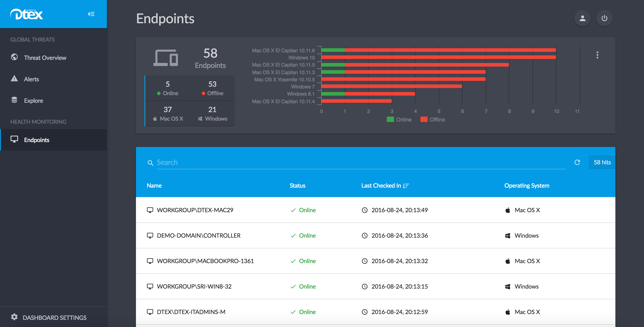
Task: Click the Search input field
Action: pos(361,162)
